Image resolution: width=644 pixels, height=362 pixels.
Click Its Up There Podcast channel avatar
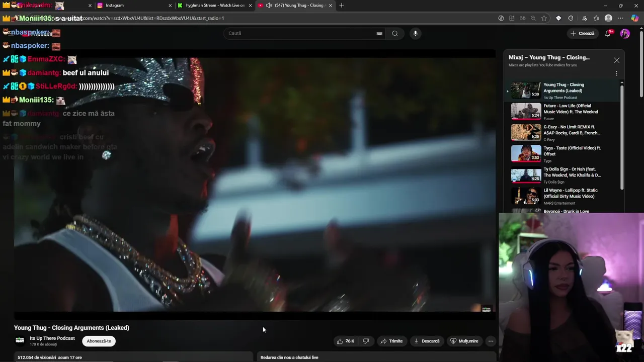(20, 341)
